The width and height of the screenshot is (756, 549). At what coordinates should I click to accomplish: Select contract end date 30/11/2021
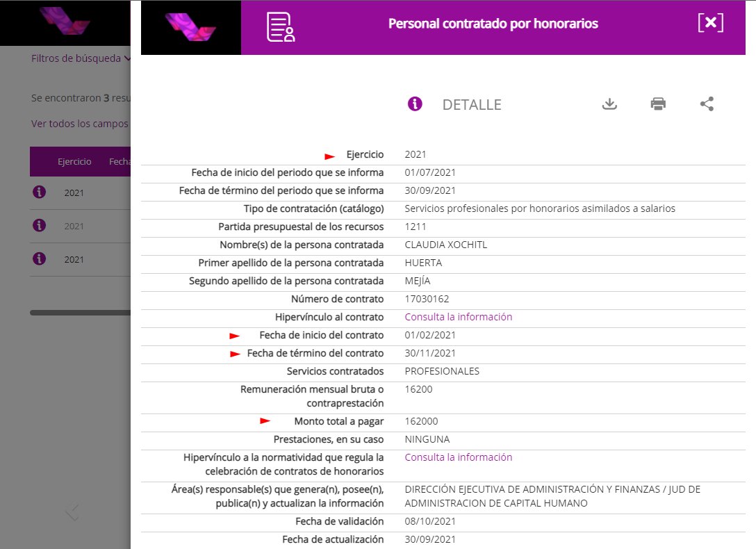[x=430, y=353]
